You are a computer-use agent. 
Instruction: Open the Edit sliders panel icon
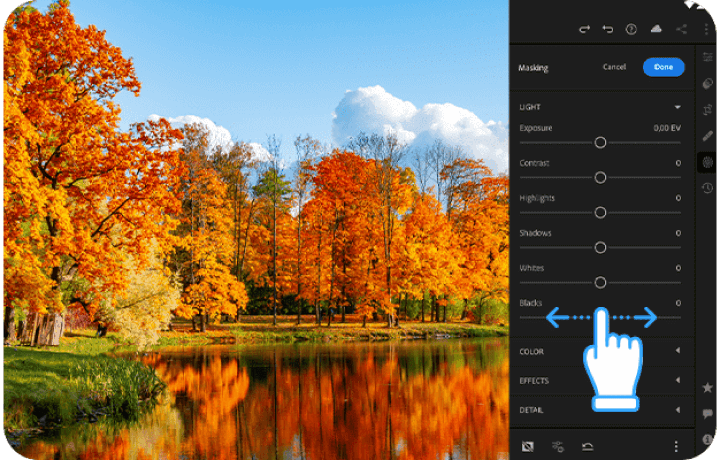coord(707,58)
